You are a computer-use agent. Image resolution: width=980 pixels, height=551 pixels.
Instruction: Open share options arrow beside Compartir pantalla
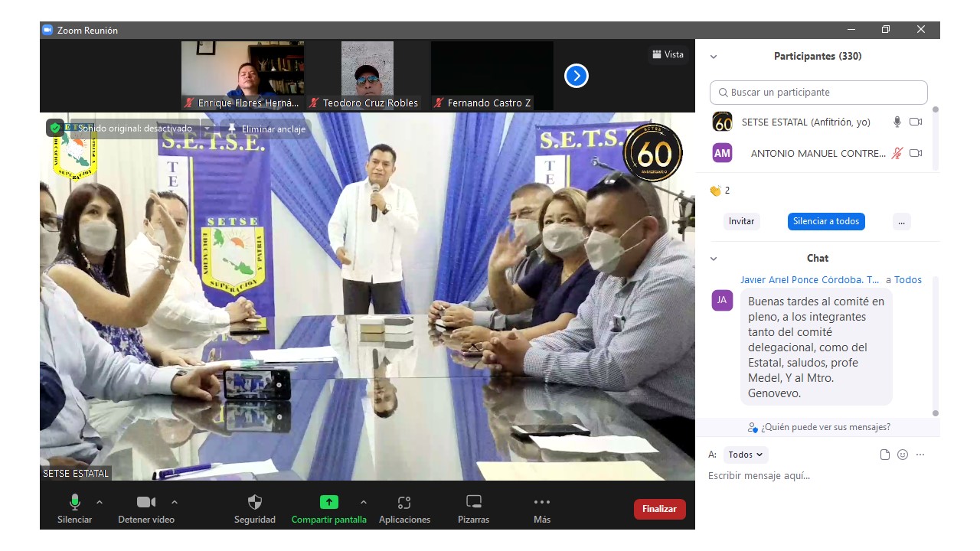tap(364, 502)
